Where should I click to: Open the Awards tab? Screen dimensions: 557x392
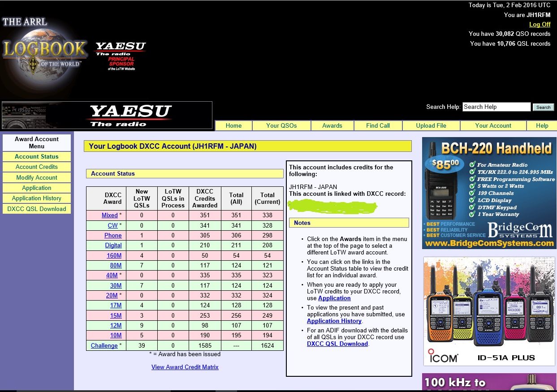click(332, 125)
